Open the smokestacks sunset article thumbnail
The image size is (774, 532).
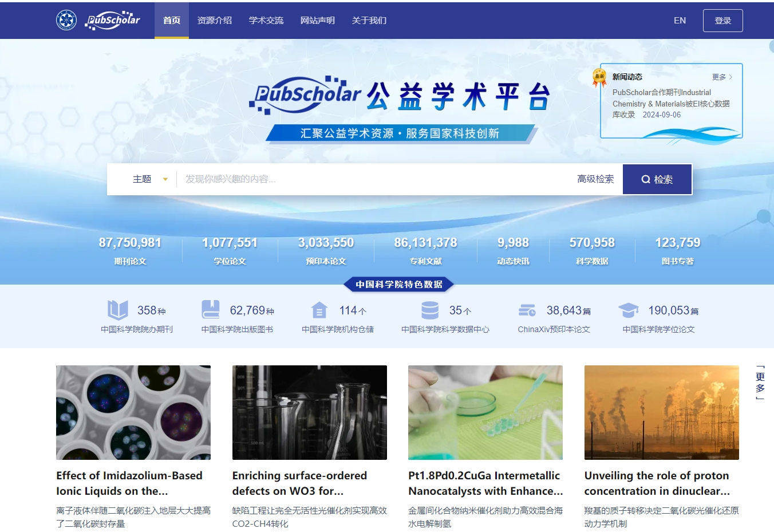[x=662, y=412]
